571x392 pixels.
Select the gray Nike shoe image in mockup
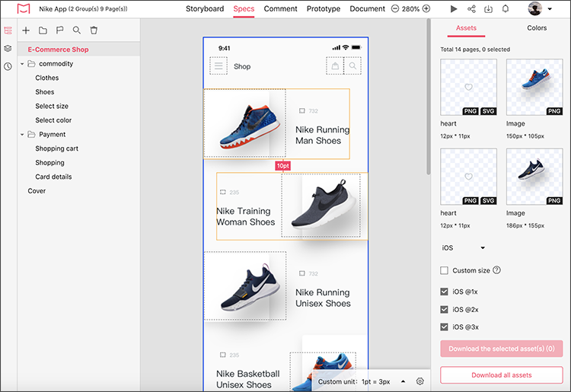coord(321,206)
